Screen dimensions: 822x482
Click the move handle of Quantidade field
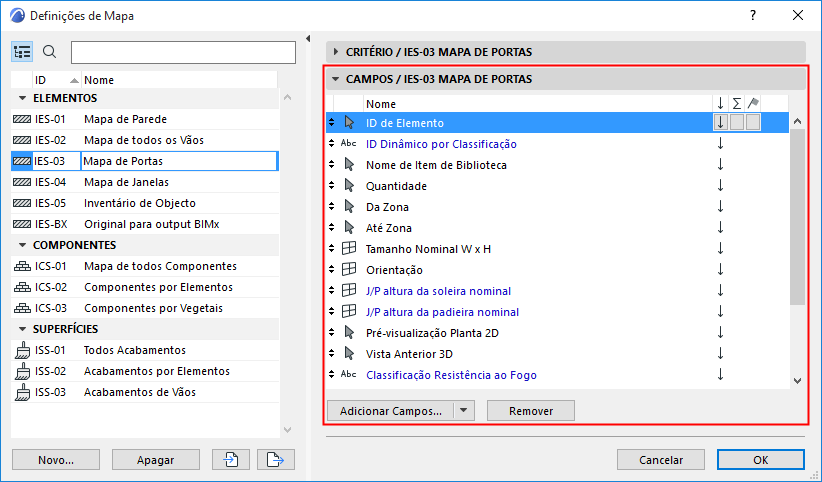(332, 186)
